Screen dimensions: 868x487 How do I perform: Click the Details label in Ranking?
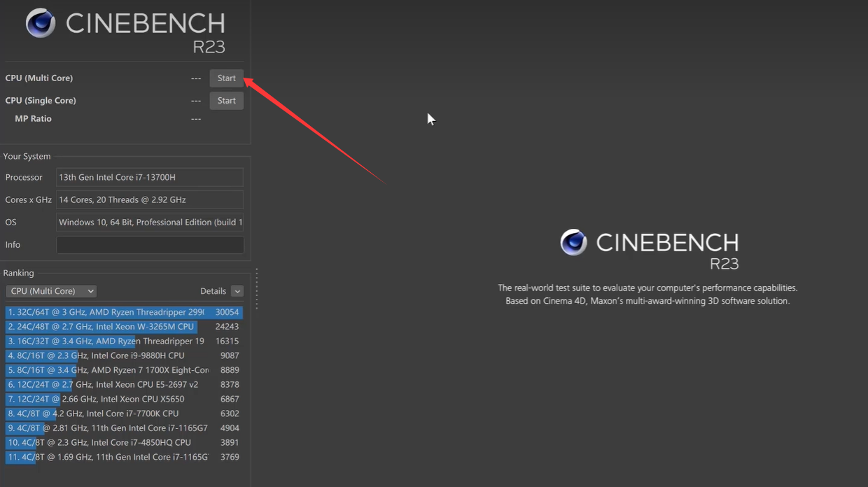[x=213, y=291]
